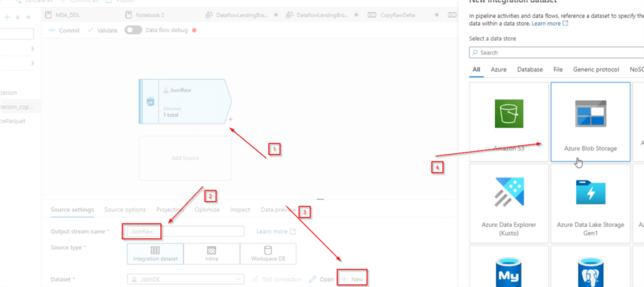Open the Source settings tab
Viewport: 644px width, 287px height.
pos(72,210)
